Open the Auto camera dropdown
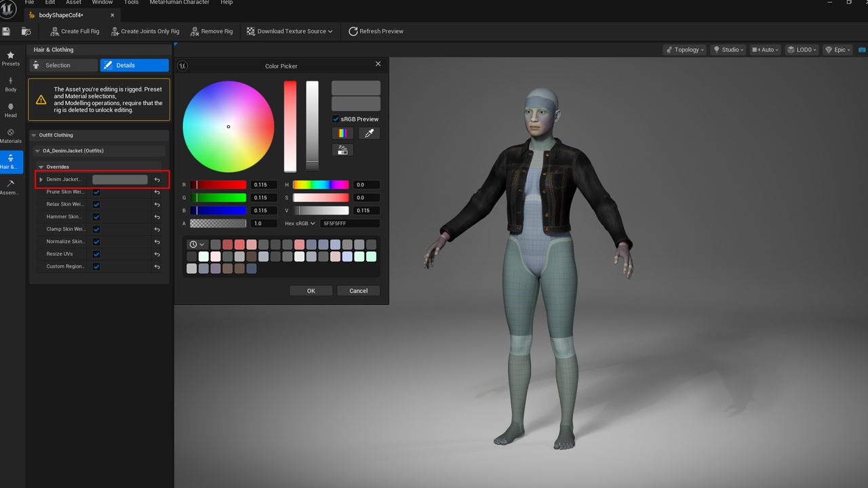The width and height of the screenshot is (868, 488). [x=766, y=49]
